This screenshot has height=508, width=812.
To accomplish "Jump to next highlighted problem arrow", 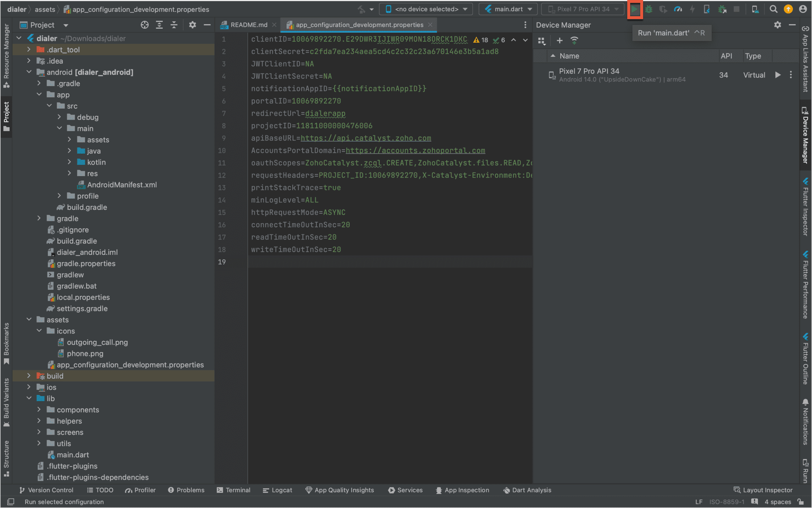I will pos(525,40).
